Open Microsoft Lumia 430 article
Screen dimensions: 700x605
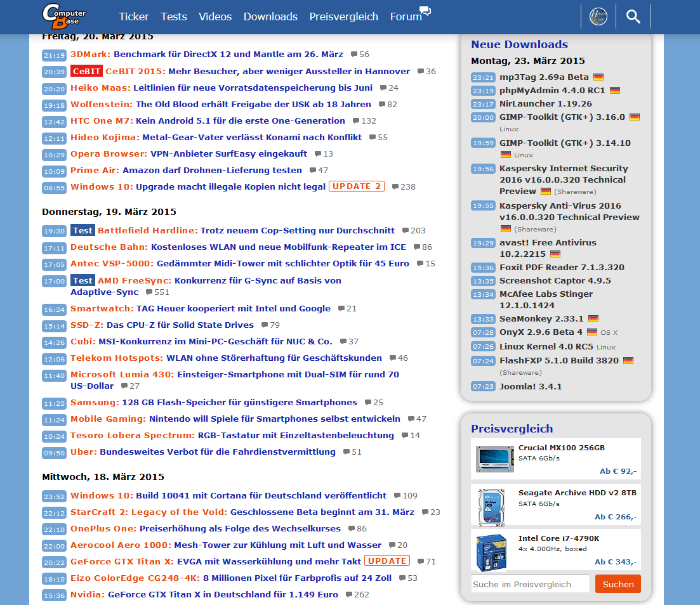click(235, 380)
